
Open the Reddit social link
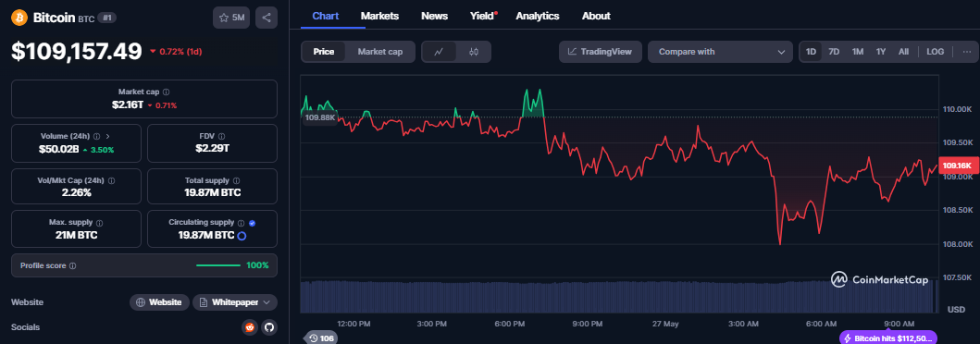point(249,327)
